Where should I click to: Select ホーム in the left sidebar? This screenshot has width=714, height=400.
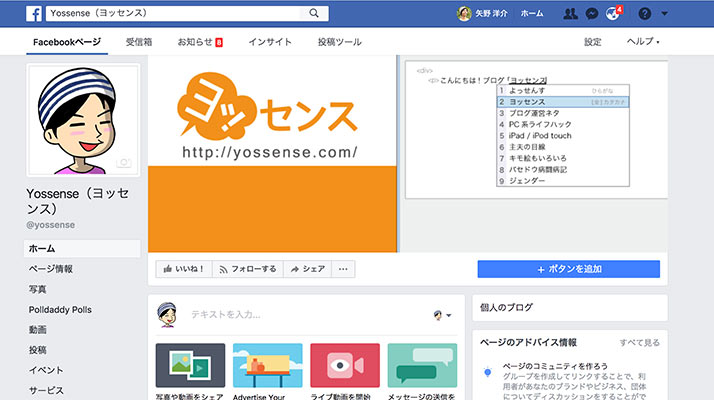82,249
